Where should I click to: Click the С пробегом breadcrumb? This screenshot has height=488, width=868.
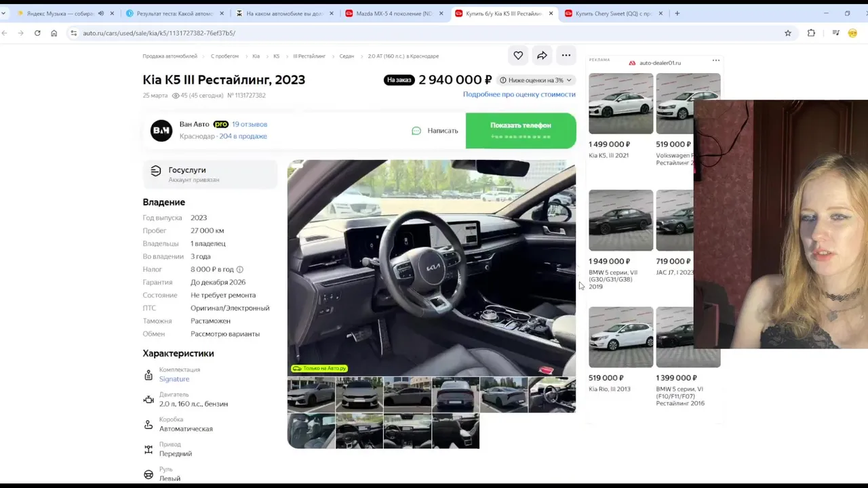(x=224, y=56)
